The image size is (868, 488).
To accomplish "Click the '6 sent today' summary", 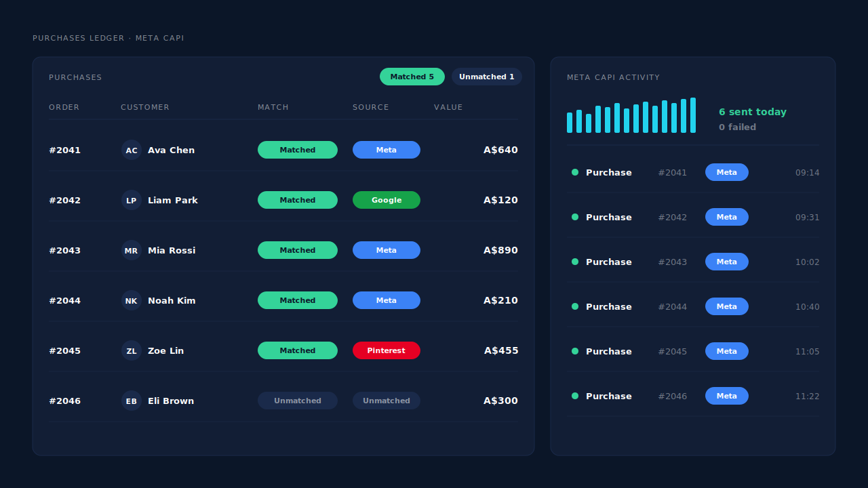I will (753, 112).
